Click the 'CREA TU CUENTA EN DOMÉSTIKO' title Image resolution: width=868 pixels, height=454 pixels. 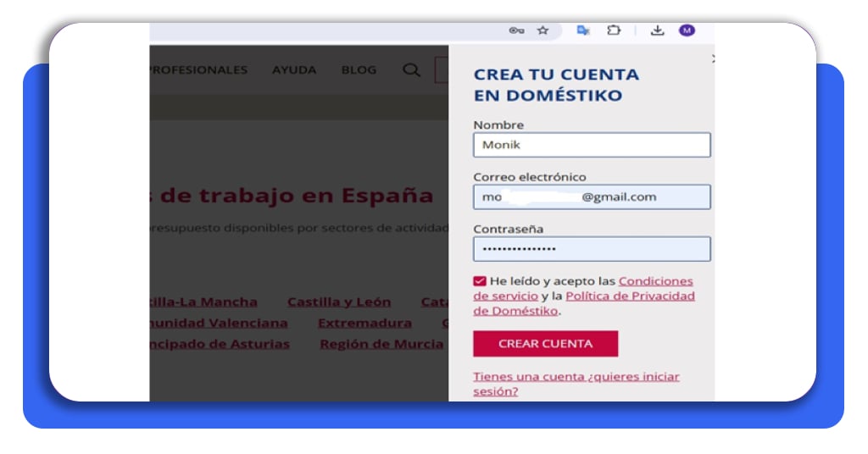(x=556, y=85)
